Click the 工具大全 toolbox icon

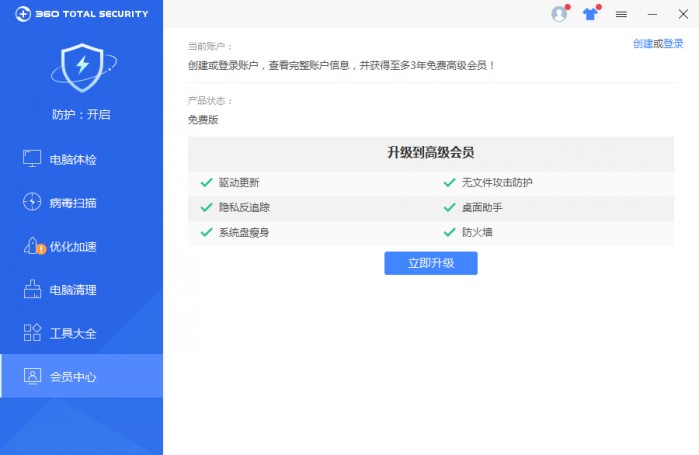pos(32,333)
